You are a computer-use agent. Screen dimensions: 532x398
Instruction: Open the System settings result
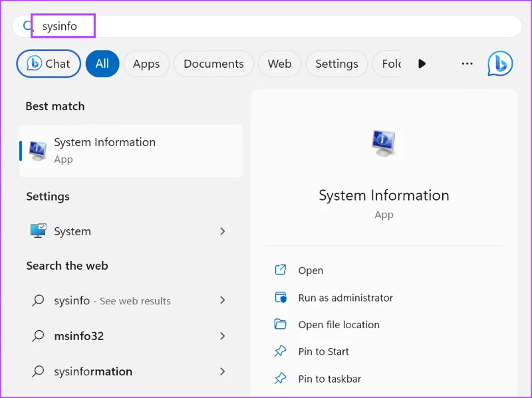131,231
